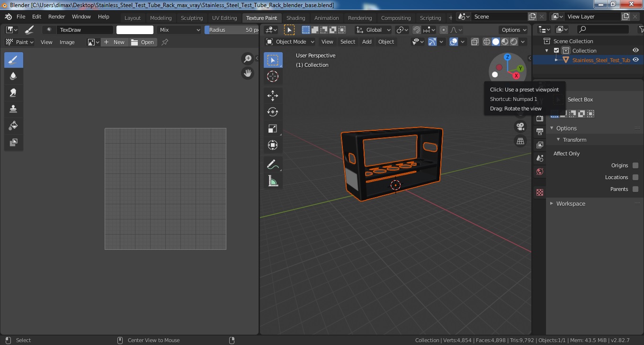
Task: Open the image editor Image menu
Action: [67, 42]
